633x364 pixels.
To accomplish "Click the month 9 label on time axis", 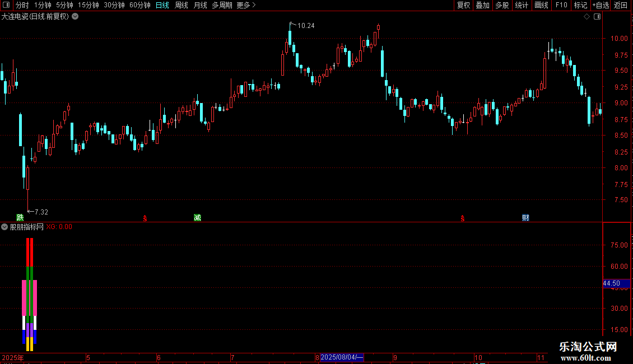I will click(x=395, y=357).
